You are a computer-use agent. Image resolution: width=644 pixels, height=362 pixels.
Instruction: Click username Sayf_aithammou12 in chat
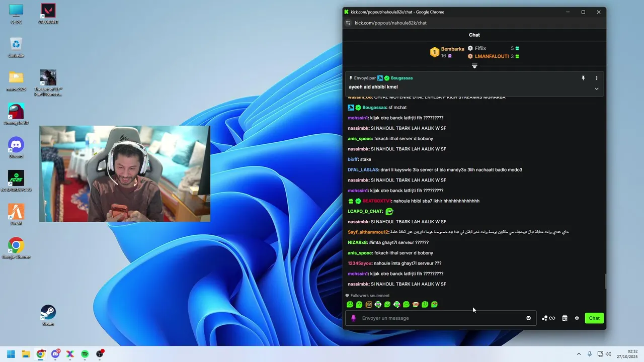point(368,232)
